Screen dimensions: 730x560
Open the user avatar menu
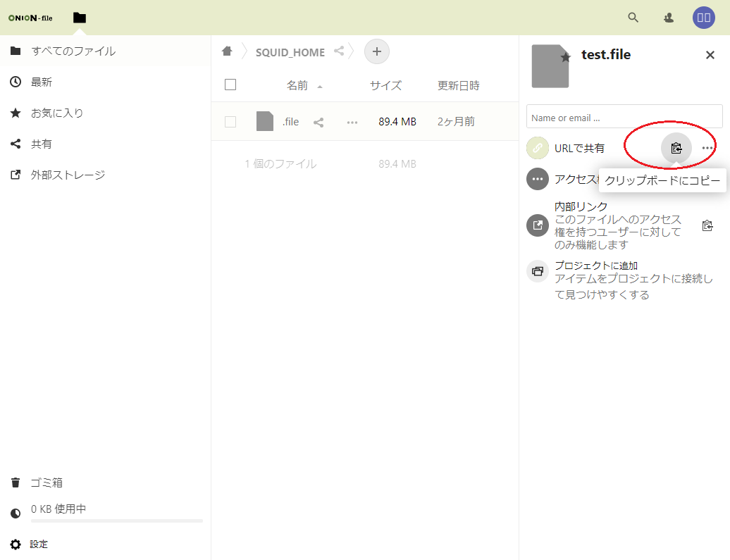pyautogui.click(x=703, y=18)
